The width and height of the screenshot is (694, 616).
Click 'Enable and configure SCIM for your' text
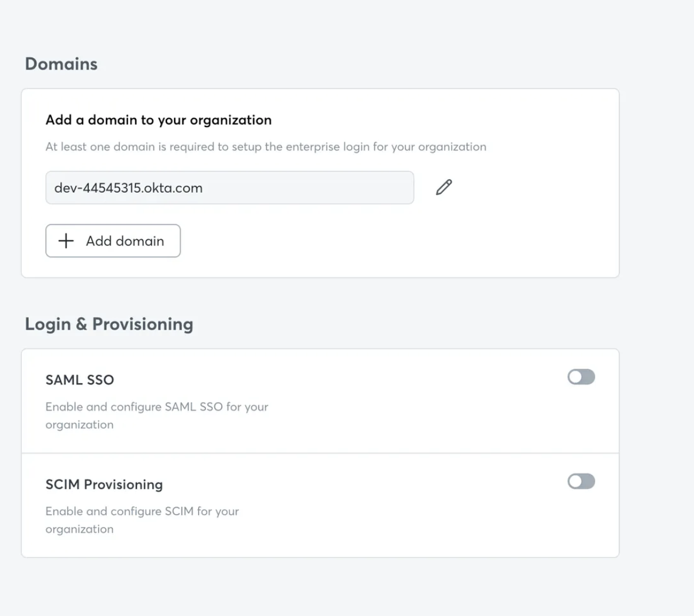[142, 511]
